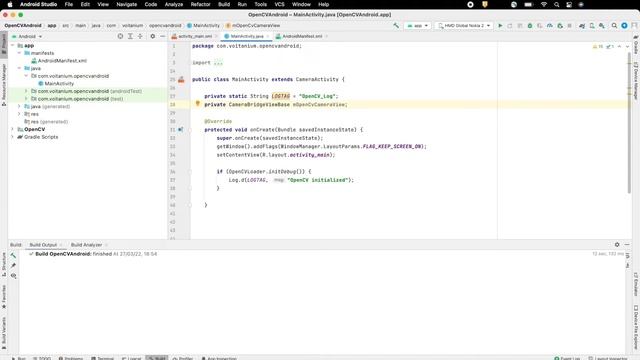Select MainActivity in the project tree
This screenshot has width=640, height=360.
[x=56, y=84]
